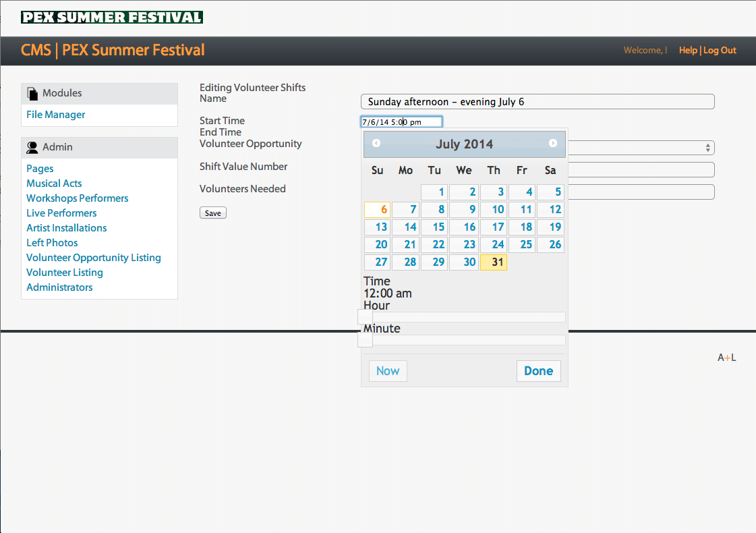
Task: Pick July 31 in the calendar
Action: (x=493, y=262)
